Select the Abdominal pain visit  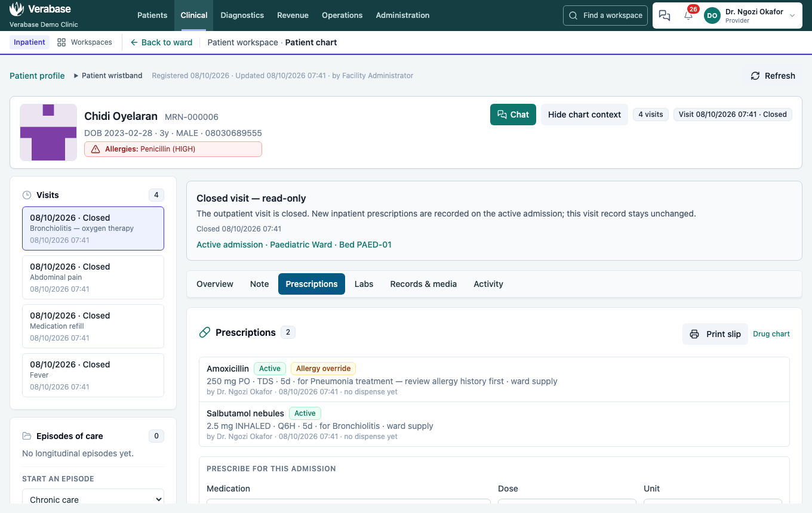(93, 277)
